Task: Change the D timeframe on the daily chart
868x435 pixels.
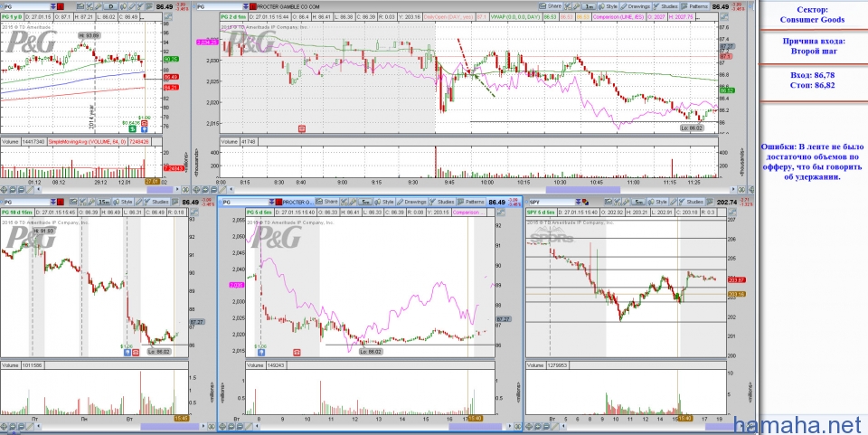Action: pos(111,6)
